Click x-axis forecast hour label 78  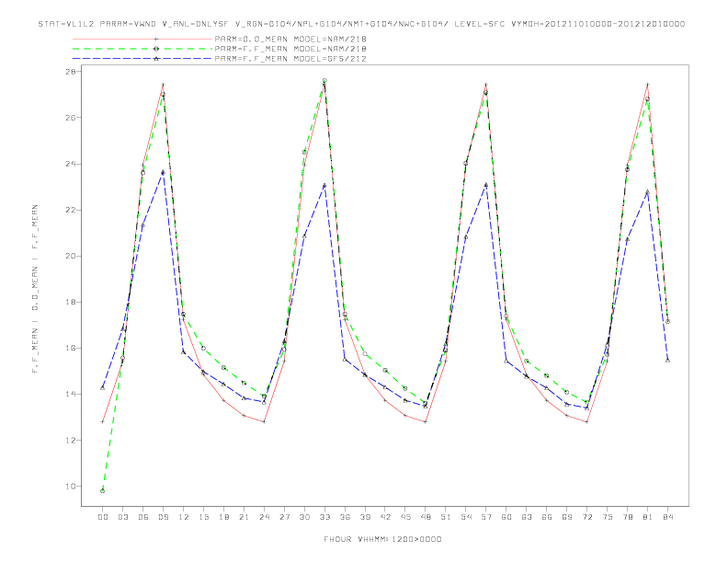coord(628,517)
